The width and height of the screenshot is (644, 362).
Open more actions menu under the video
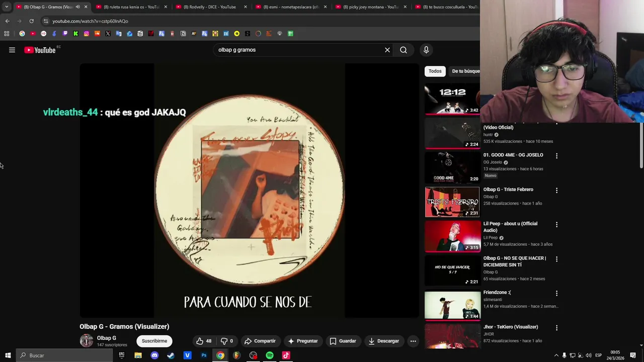click(x=413, y=341)
